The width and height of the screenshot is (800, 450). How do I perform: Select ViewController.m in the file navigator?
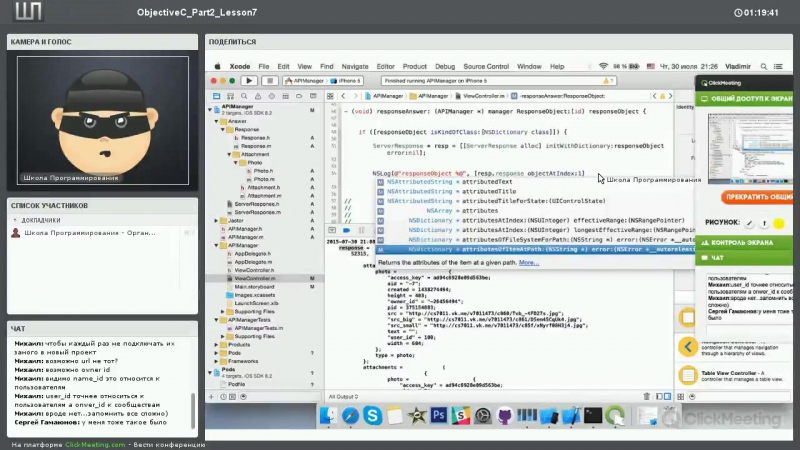pyautogui.click(x=253, y=278)
